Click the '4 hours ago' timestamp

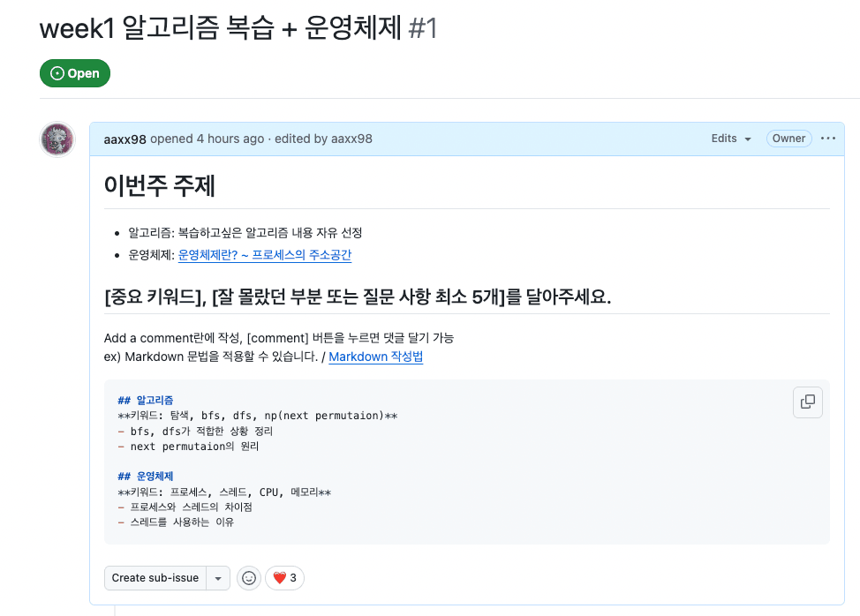[x=230, y=139]
